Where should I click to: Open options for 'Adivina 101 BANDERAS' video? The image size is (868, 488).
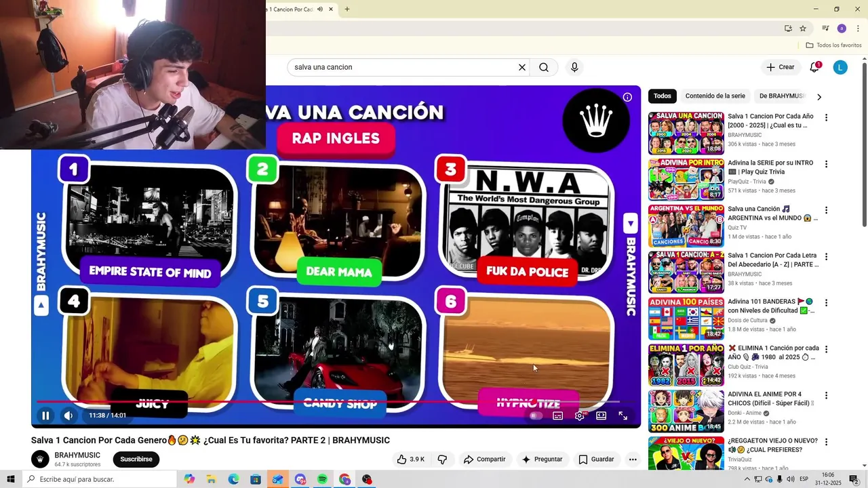coord(826,302)
